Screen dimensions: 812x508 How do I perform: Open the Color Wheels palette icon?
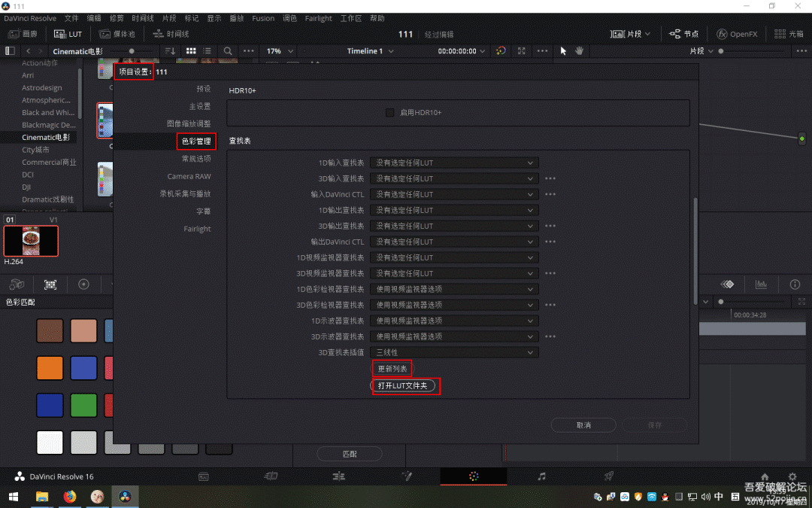(84, 284)
